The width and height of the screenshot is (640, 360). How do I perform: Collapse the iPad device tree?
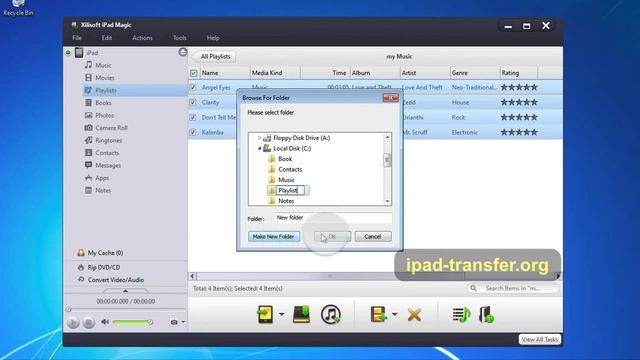68,52
